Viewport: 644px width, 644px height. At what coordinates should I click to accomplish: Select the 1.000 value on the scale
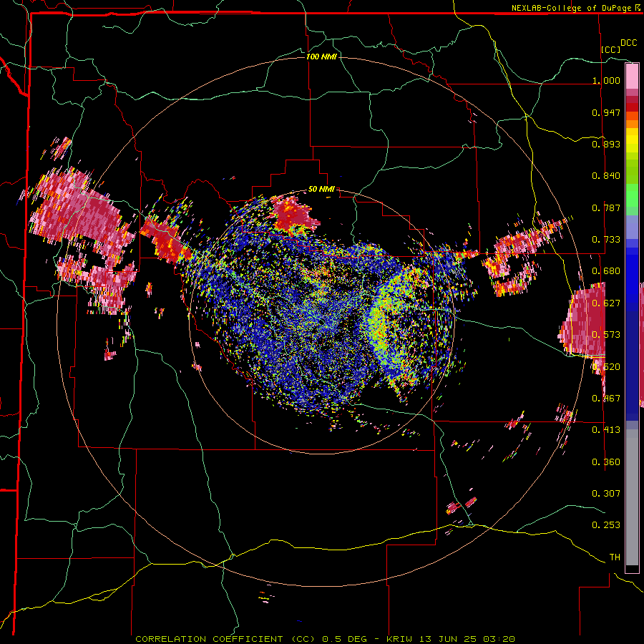606,80
